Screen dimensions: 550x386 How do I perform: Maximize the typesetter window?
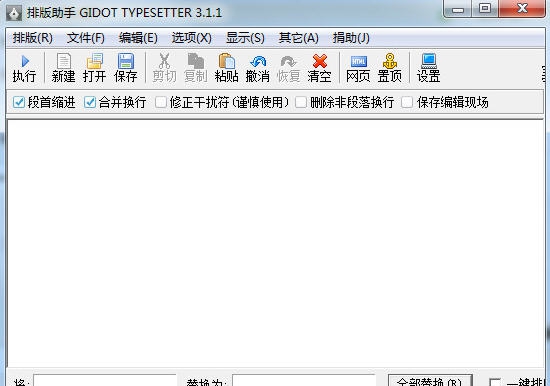coord(485,8)
